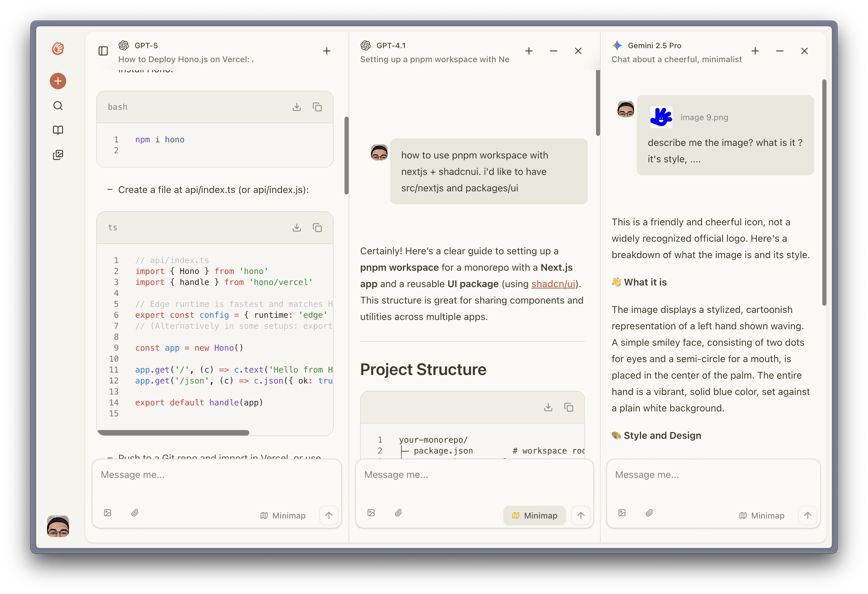Open the search panel in the sidebar
The image size is (868, 594).
click(58, 106)
